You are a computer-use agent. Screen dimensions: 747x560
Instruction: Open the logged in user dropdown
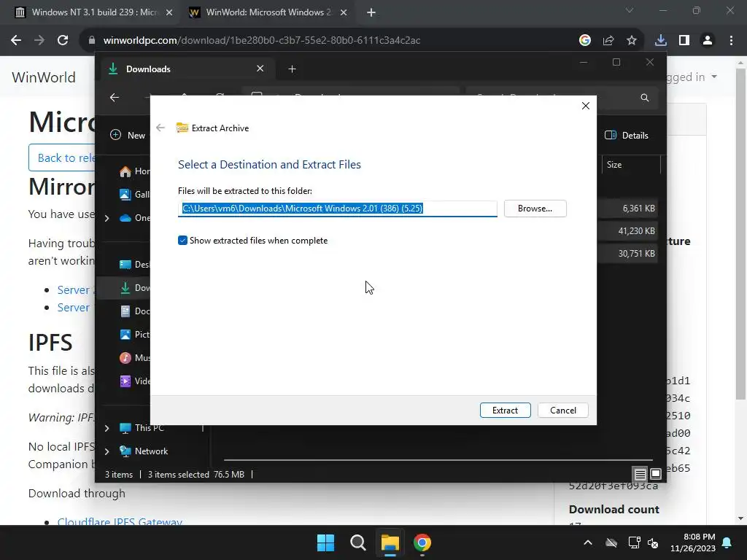click(x=691, y=77)
